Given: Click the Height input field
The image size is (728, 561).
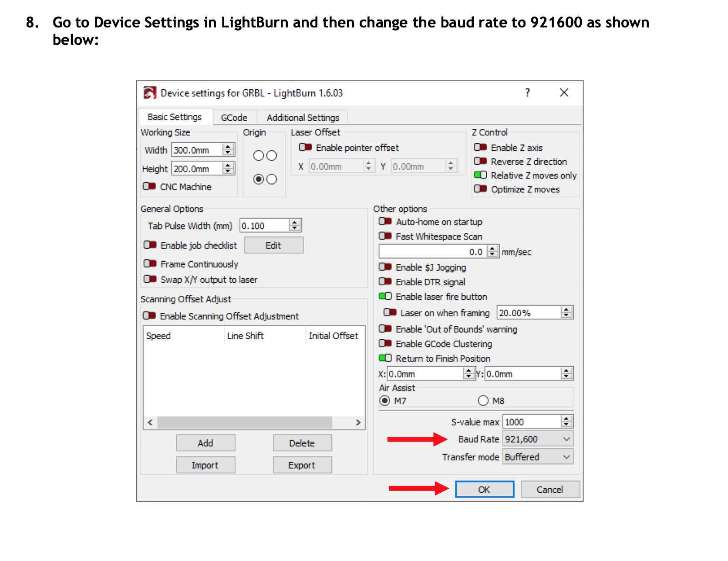Looking at the screenshot, I should pyautogui.click(x=197, y=169).
